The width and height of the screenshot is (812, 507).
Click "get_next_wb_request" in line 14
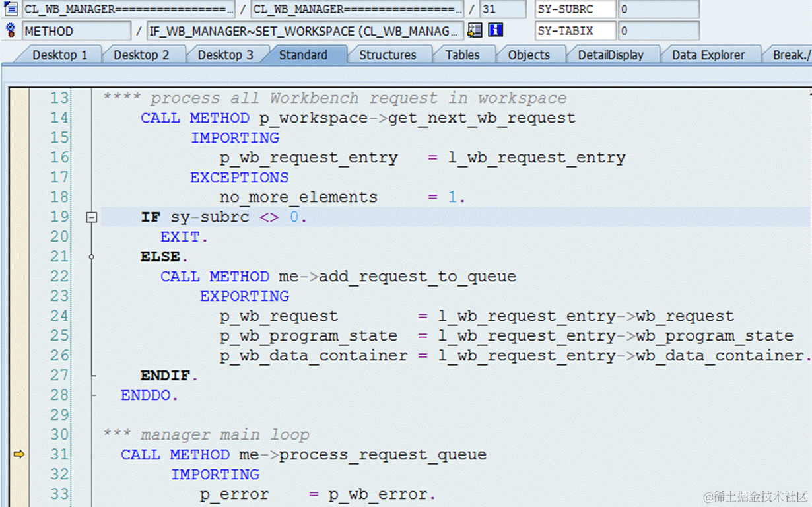pyautogui.click(x=482, y=118)
